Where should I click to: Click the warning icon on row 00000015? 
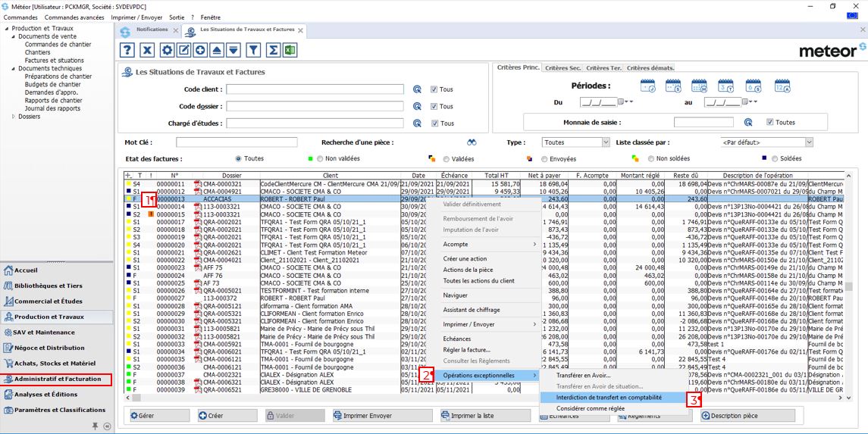click(x=150, y=214)
